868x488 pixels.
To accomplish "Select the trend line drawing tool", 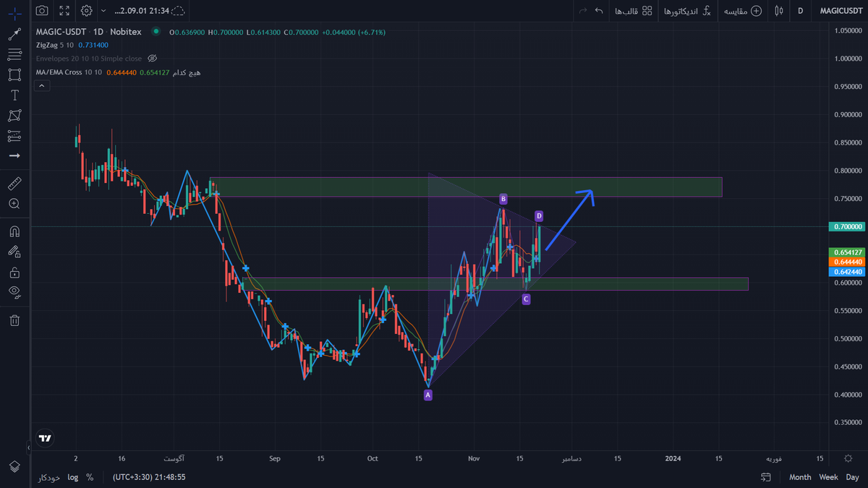I will pos(14,34).
